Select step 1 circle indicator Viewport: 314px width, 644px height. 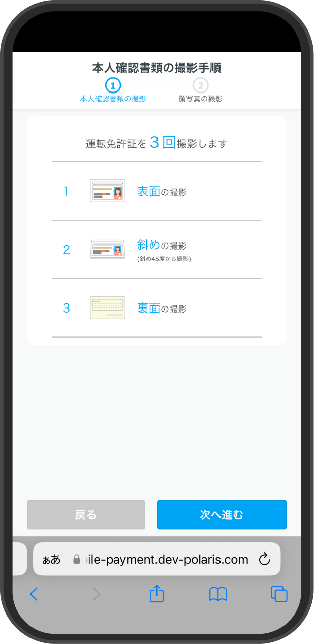[x=113, y=85]
